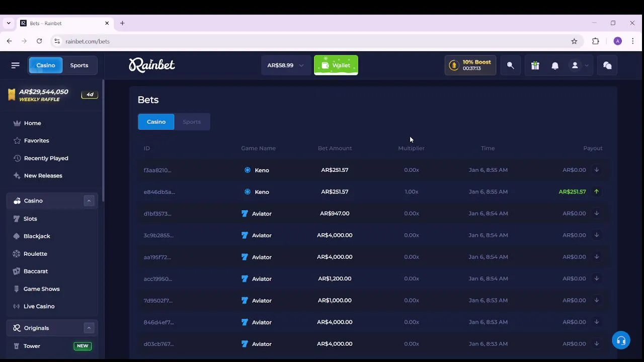The image size is (644, 362).
Task: Open Baccarat in sidebar
Action: (x=36, y=271)
